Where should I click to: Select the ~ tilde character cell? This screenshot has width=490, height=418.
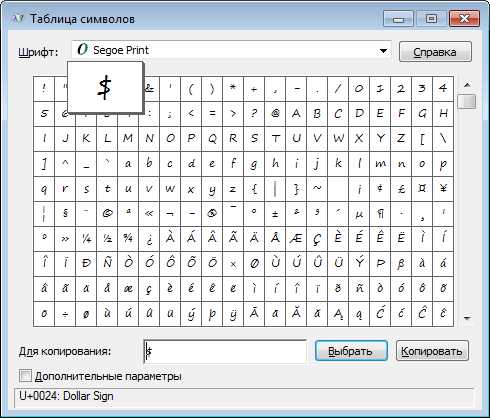click(x=317, y=189)
